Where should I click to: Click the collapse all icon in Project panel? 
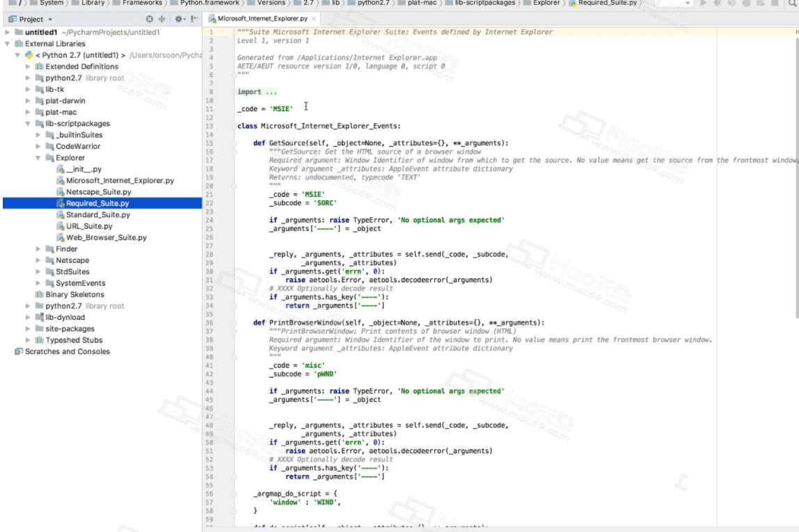point(162,19)
